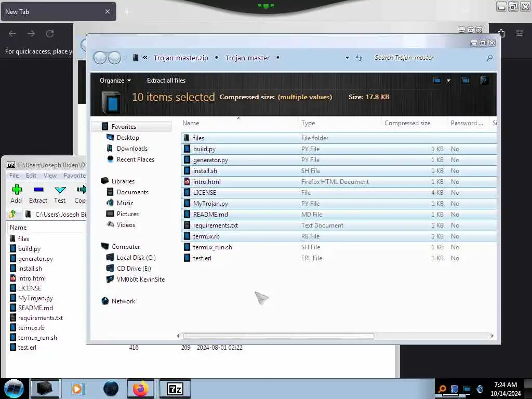Click the up-folder icon in 7-Zip address bar
The width and height of the screenshot is (532, 399).
[12, 214]
